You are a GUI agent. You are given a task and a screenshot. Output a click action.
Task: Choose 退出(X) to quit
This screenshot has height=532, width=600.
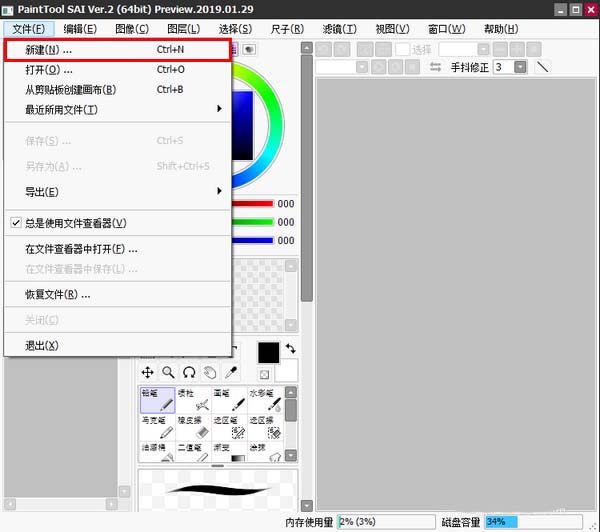tap(118, 346)
